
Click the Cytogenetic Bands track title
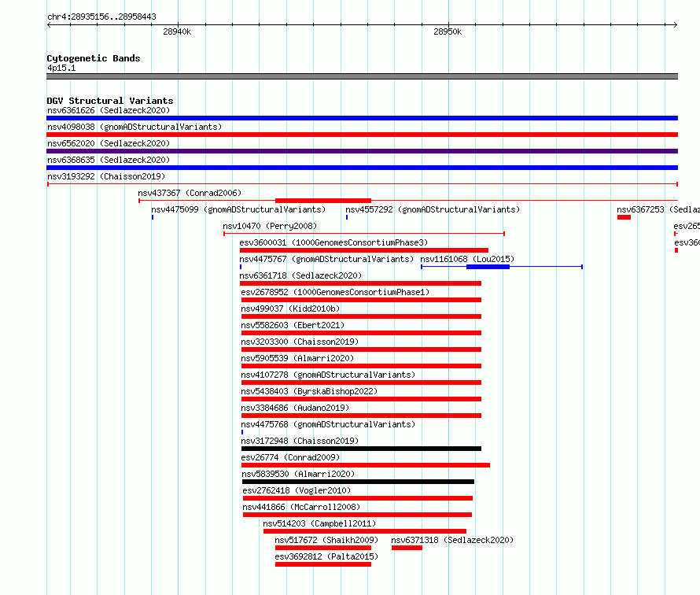point(94,58)
